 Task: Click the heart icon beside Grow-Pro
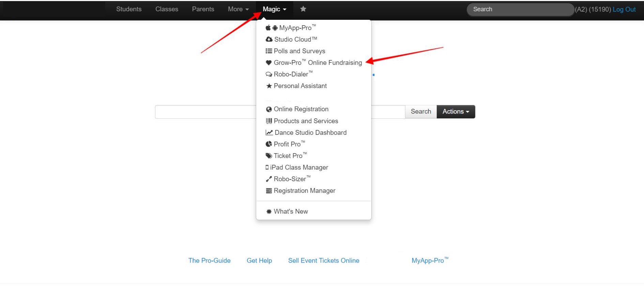[269, 63]
